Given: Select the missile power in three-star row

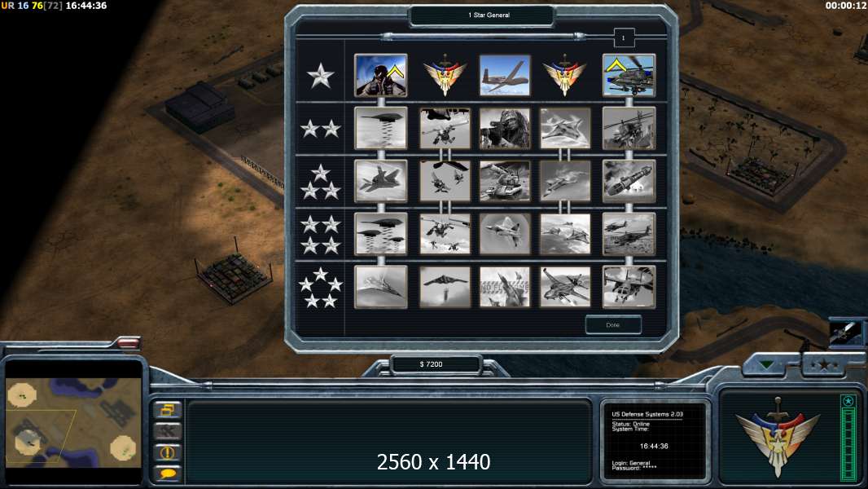Looking at the screenshot, I should (x=629, y=181).
